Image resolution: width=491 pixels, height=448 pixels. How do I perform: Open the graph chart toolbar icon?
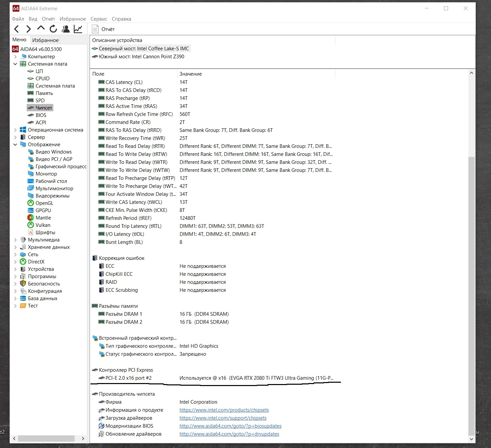[78, 29]
